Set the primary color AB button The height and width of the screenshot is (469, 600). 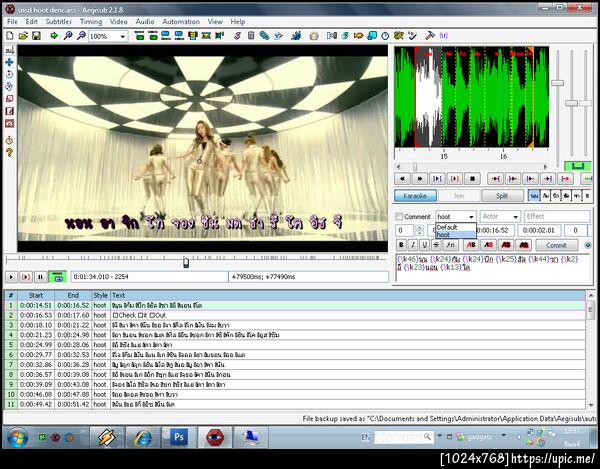[471, 245]
